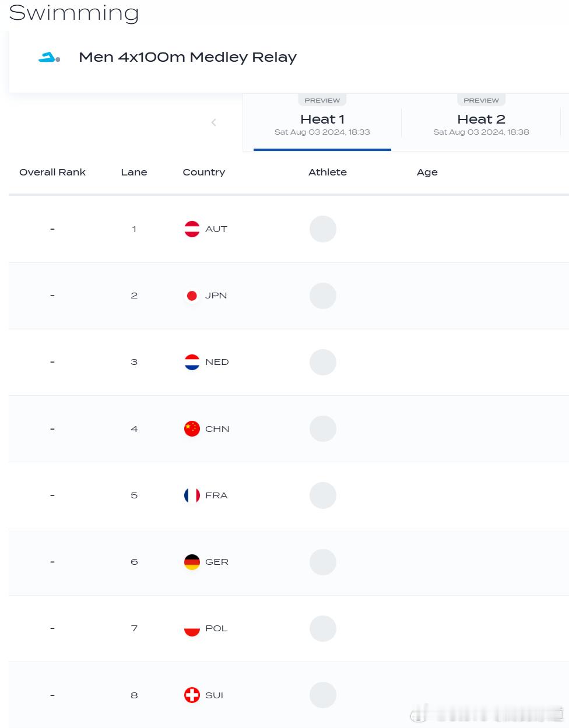Select the Heat 1 tab

[322, 123]
